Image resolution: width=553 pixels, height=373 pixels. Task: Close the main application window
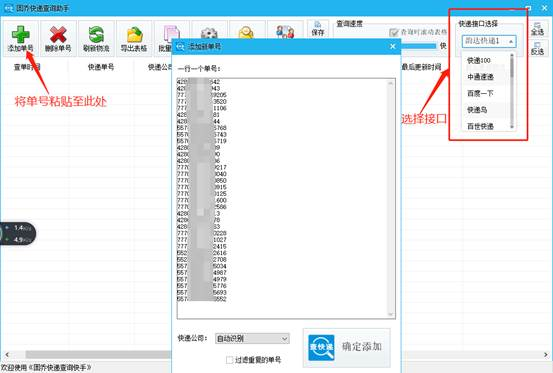[545, 7]
